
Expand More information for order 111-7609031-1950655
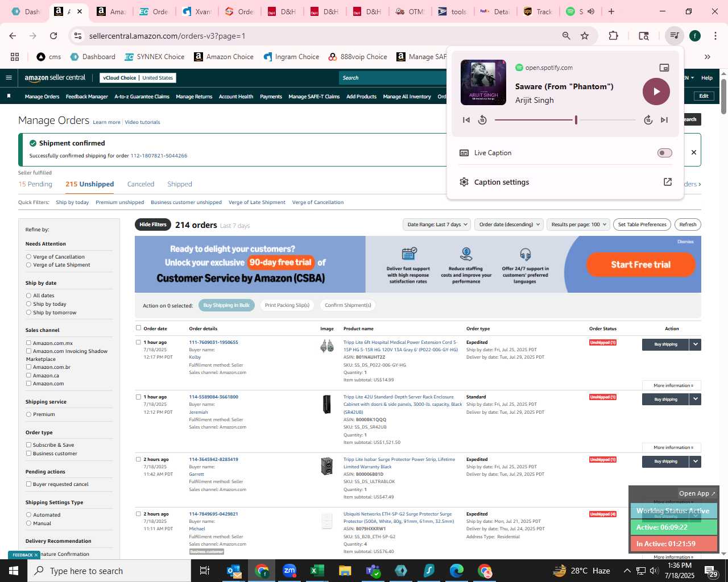point(673,385)
